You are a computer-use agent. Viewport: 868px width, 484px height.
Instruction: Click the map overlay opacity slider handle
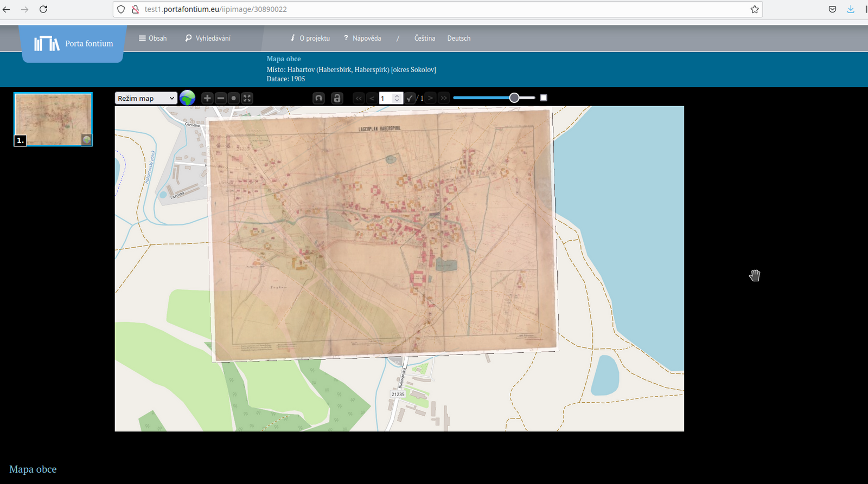coord(514,98)
